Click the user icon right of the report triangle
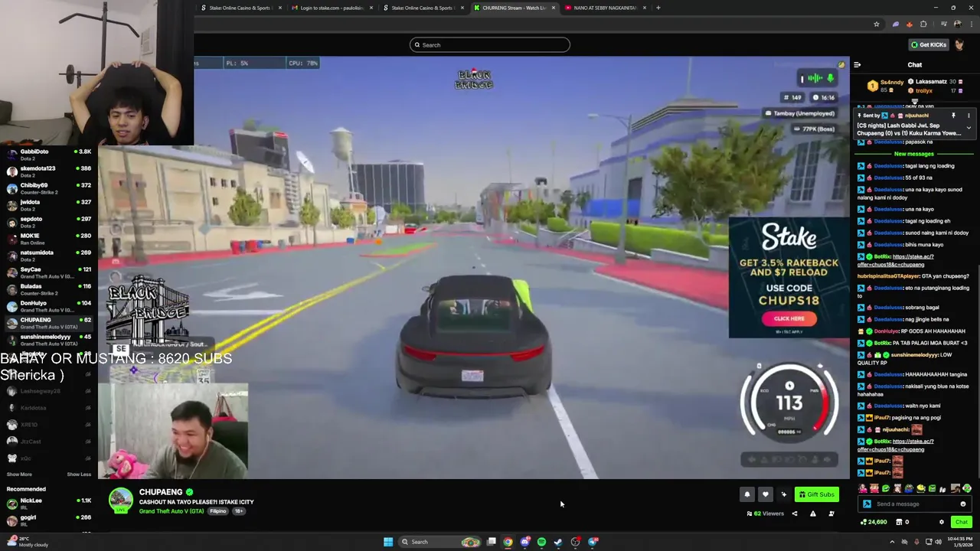This screenshot has width=980, height=551. [831, 514]
